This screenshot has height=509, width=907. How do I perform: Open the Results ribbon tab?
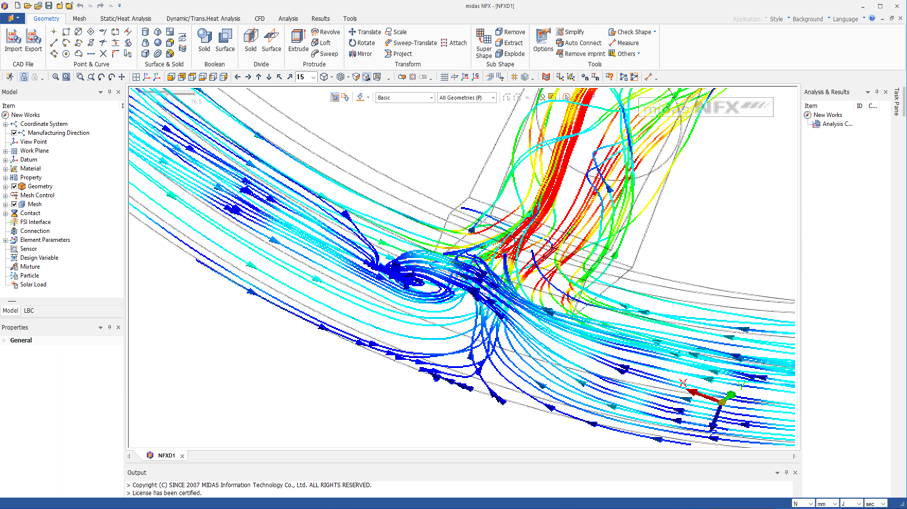(320, 19)
